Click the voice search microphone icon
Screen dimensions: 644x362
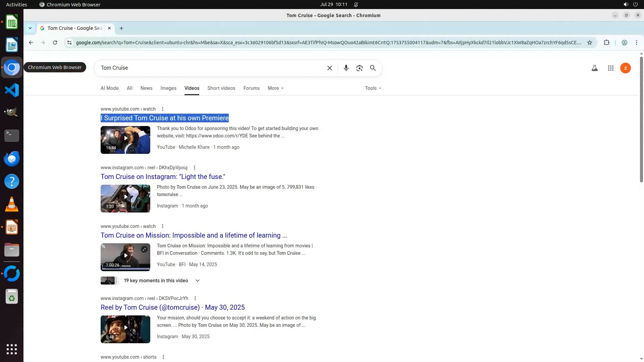coord(346,68)
